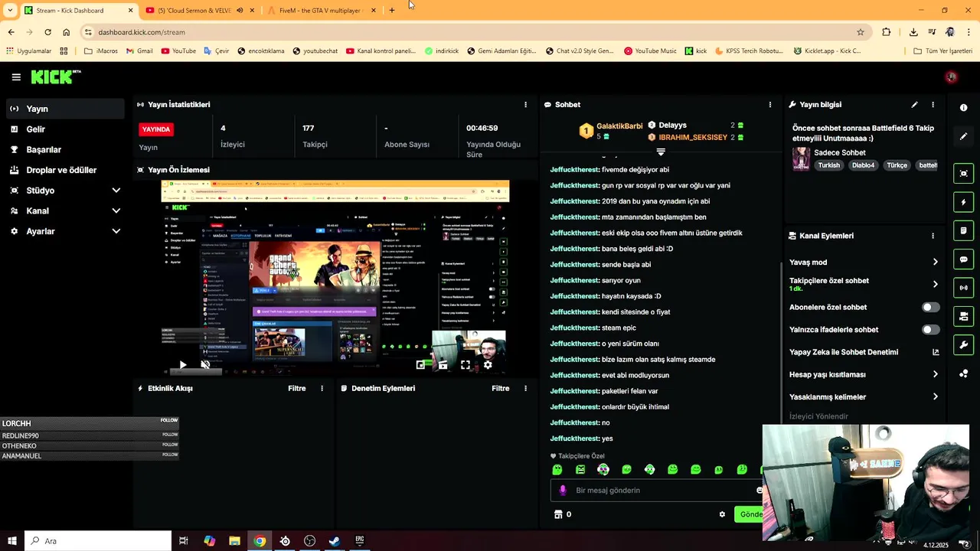Edit stream info with pencil icon in Yayın bilgisi
980x551 pixels.
pyautogui.click(x=914, y=105)
